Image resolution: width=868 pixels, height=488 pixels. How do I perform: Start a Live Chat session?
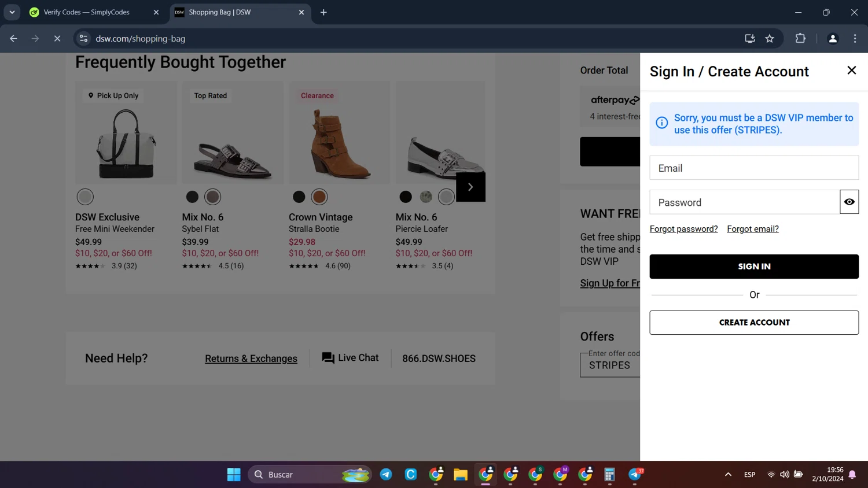[x=351, y=358]
